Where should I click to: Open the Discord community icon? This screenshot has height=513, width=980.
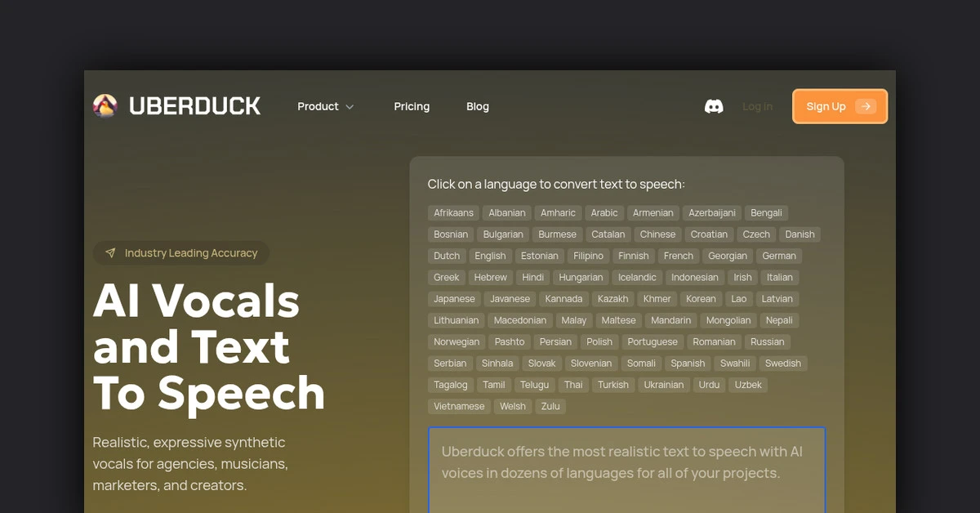click(x=714, y=106)
